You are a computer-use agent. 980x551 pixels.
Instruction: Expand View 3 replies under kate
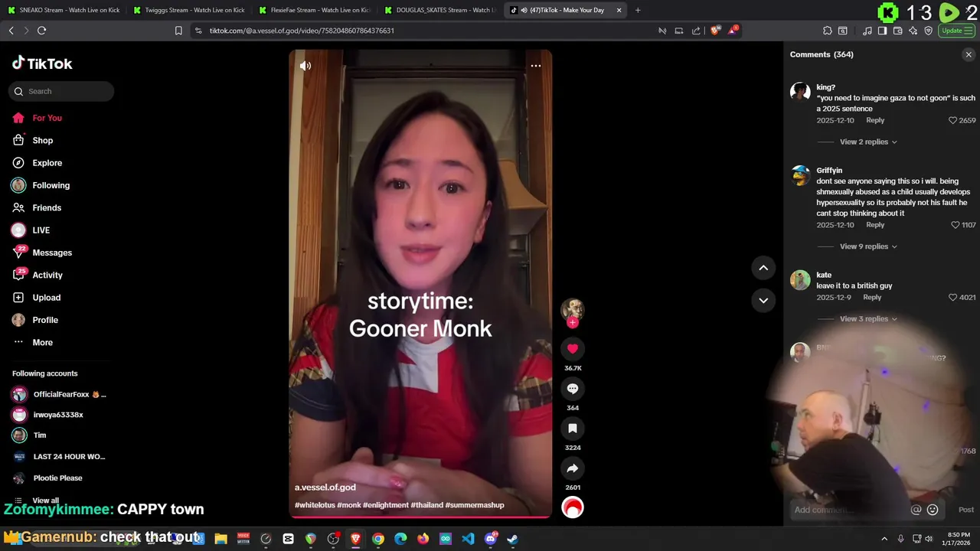868,318
